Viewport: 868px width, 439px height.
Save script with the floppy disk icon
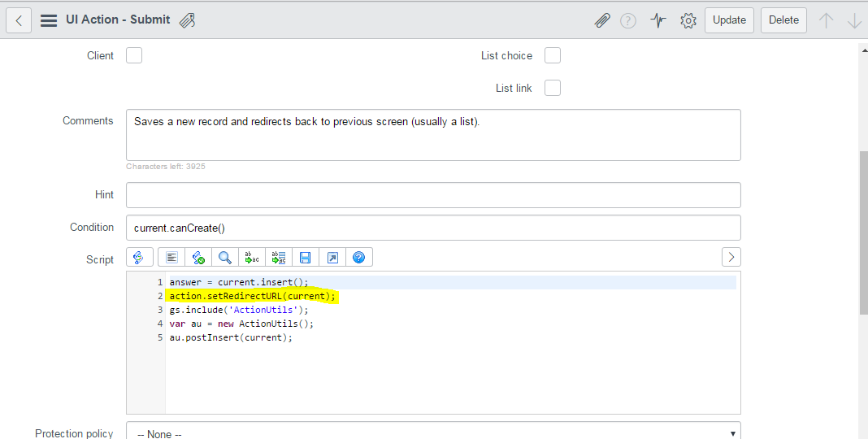[x=305, y=257]
